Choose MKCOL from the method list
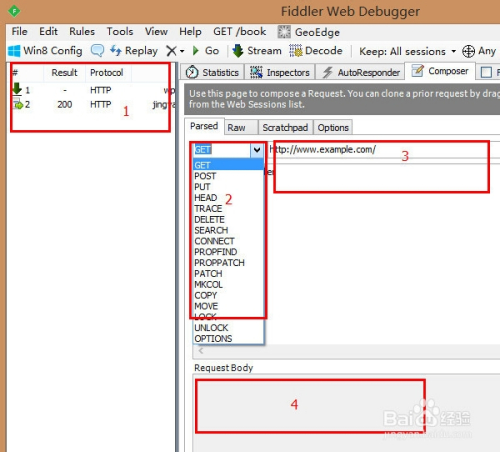This screenshot has height=452, width=500. coord(228,284)
